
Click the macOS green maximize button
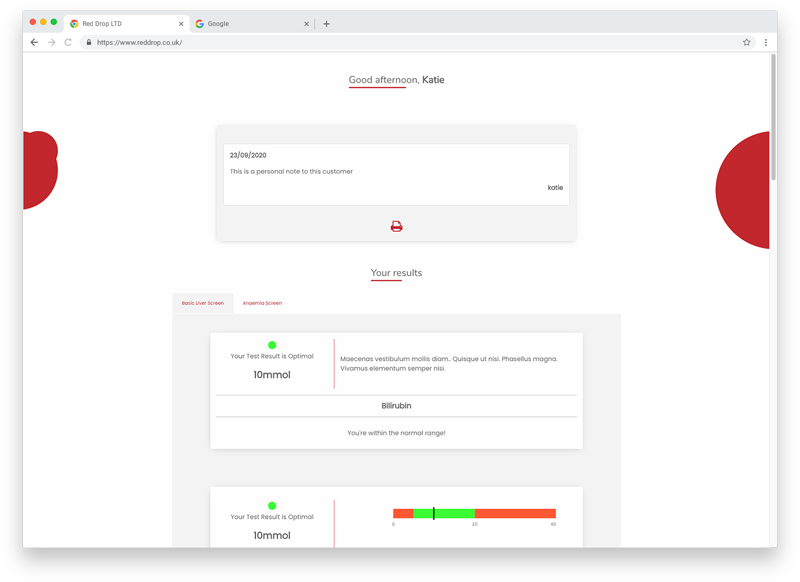pos(54,22)
